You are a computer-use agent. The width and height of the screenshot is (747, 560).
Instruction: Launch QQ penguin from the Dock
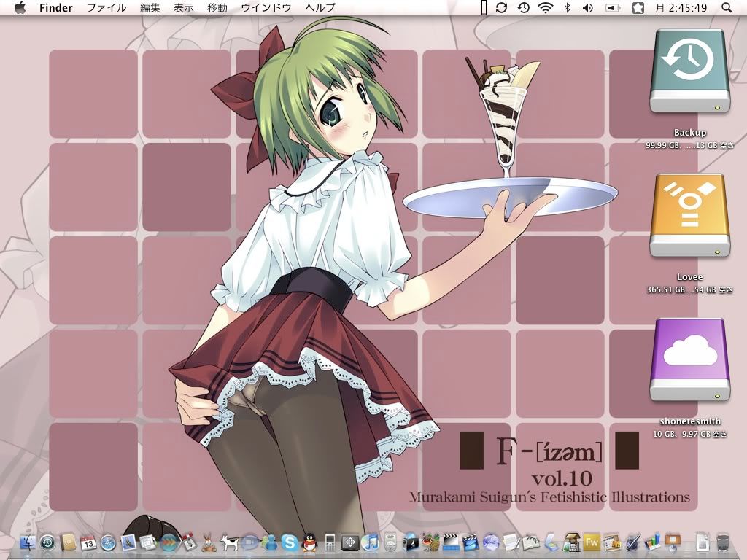(x=309, y=542)
